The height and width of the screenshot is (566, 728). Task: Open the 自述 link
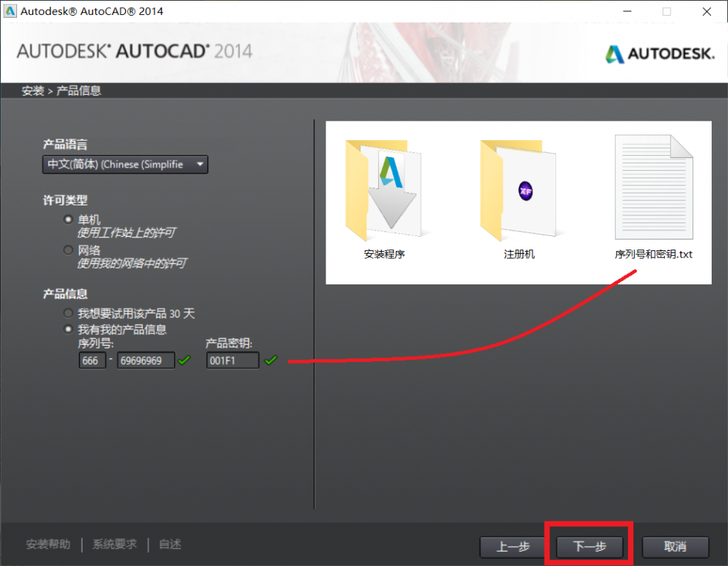pos(170,544)
